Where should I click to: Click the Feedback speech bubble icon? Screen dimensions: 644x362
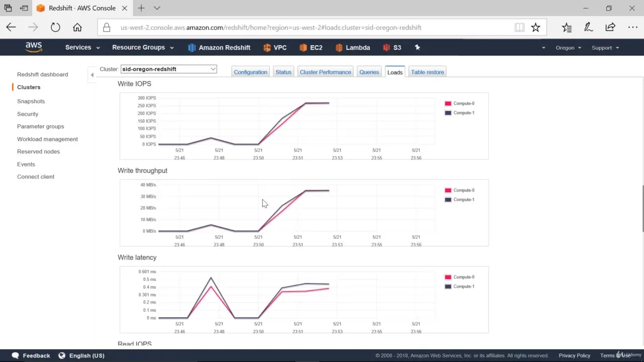[x=16, y=355]
